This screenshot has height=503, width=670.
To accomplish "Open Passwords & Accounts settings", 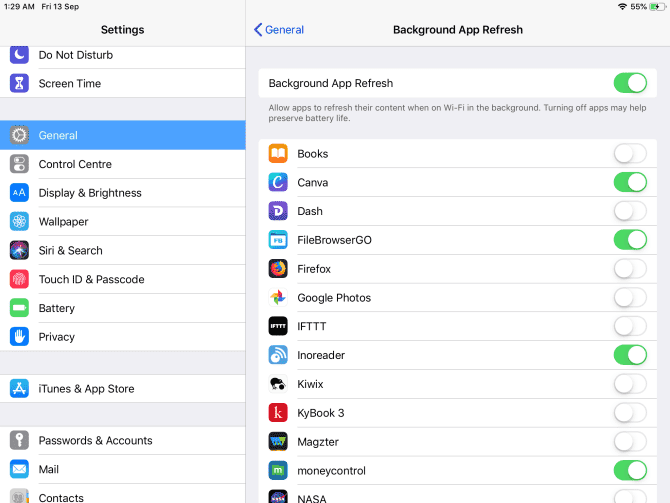I will tap(123, 440).
